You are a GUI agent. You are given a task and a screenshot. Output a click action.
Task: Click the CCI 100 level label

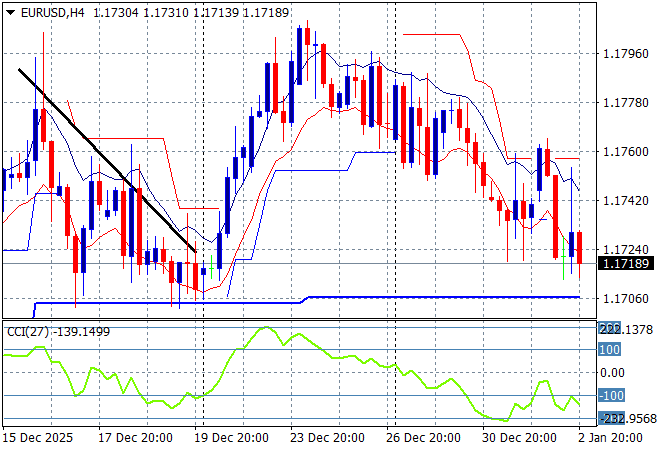pyautogui.click(x=610, y=350)
